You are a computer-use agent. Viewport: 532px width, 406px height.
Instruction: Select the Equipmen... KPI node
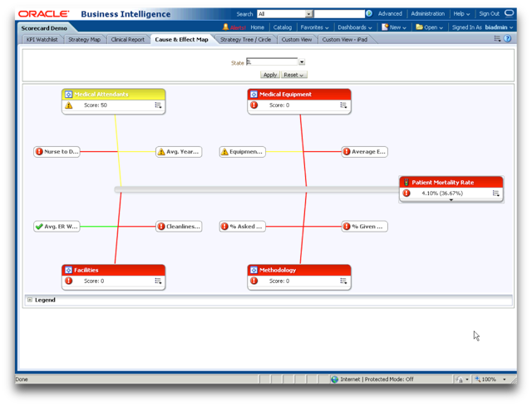point(242,151)
